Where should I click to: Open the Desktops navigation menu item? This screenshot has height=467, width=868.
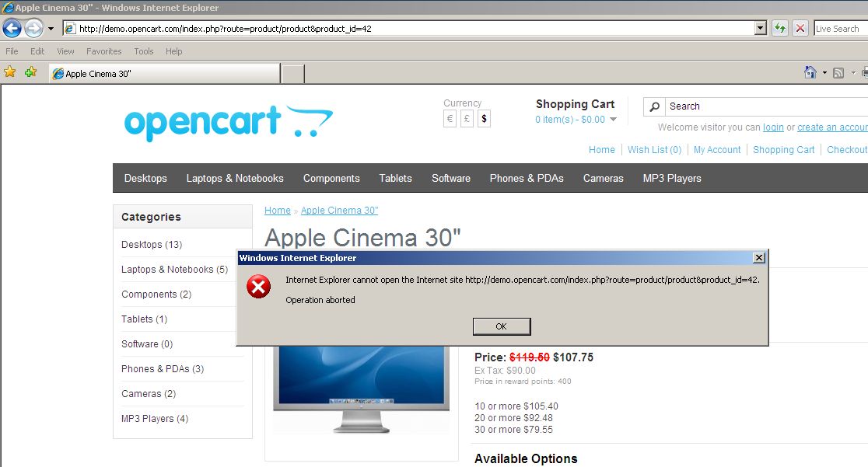(145, 178)
